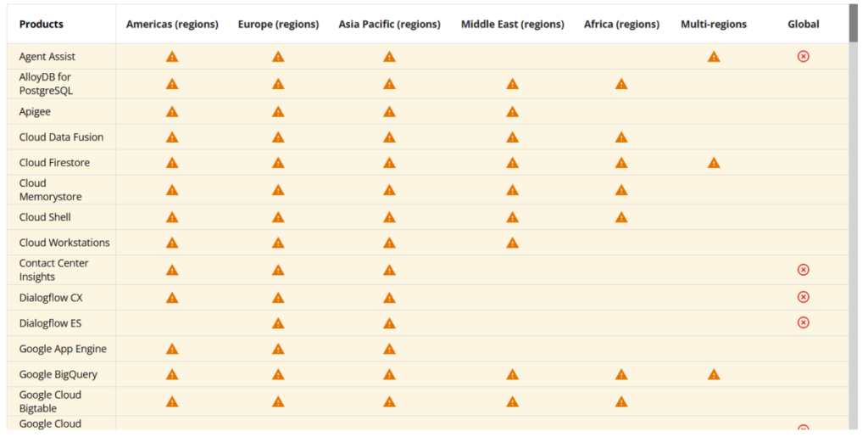The image size is (868, 437).
Task: Open the Cloud Data Fusion product row
Action: [61, 137]
